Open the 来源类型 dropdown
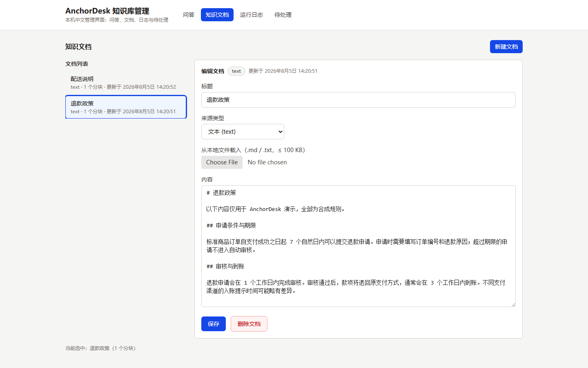Screen dimensions: 588x368 point(243,132)
